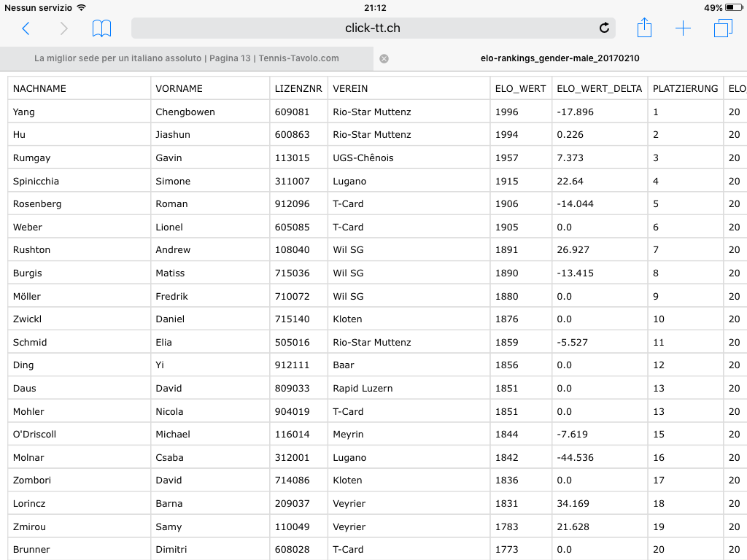The image size is (747, 560).
Task: Select license number 311007 cell
Action: click(292, 182)
